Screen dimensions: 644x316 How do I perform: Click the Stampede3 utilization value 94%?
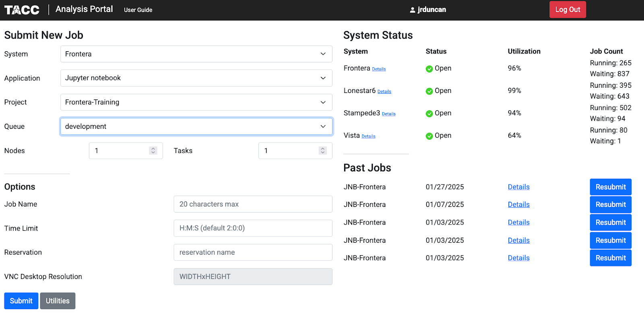(514, 113)
